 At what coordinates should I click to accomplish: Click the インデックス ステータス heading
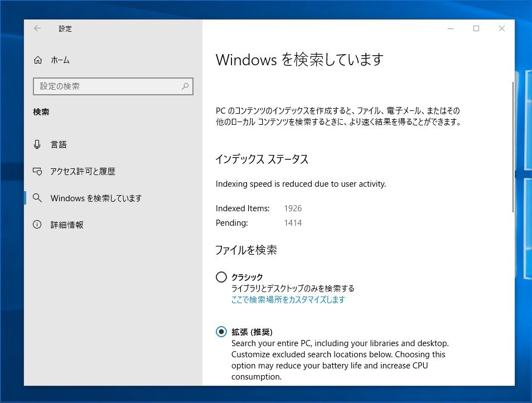click(262, 159)
